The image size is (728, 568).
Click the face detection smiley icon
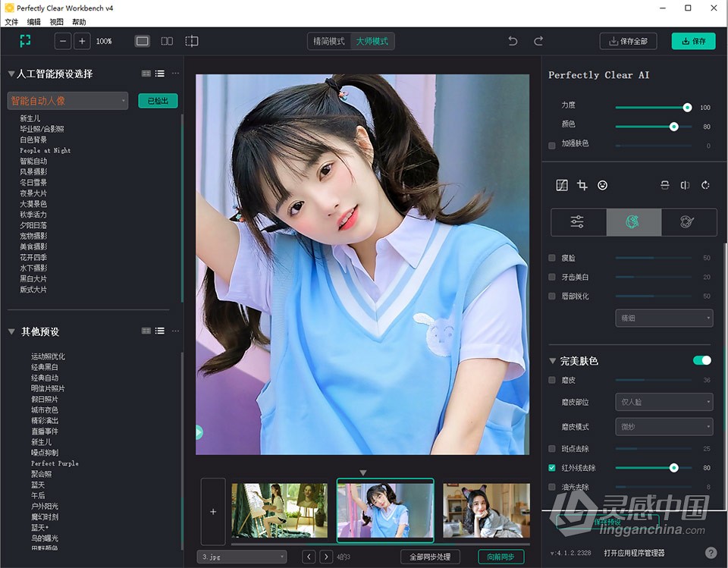603,185
